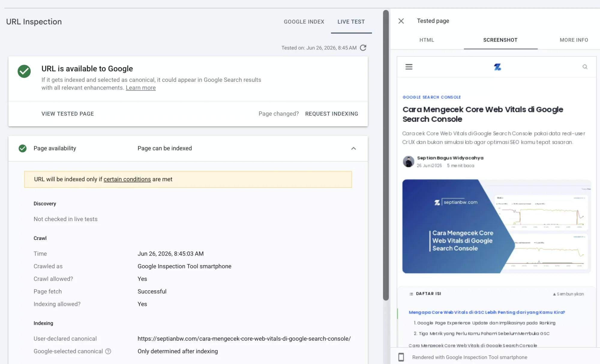600x364 pixels.
Task: Open the Learn more link
Action: point(141,88)
